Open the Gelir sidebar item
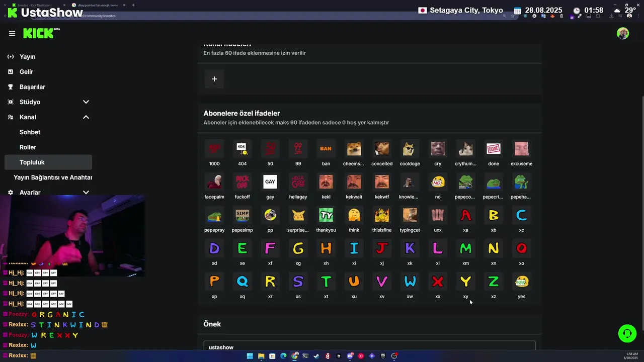 click(48, 72)
